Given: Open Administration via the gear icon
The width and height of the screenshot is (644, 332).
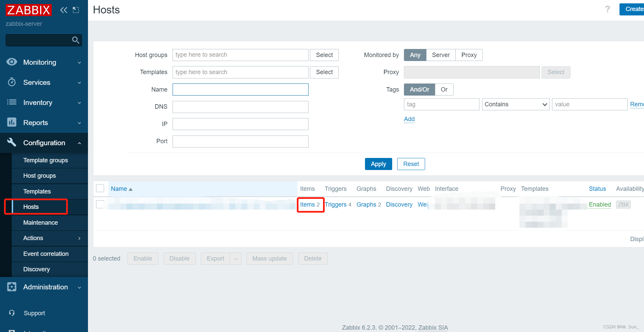Looking at the screenshot, I should coord(11,287).
